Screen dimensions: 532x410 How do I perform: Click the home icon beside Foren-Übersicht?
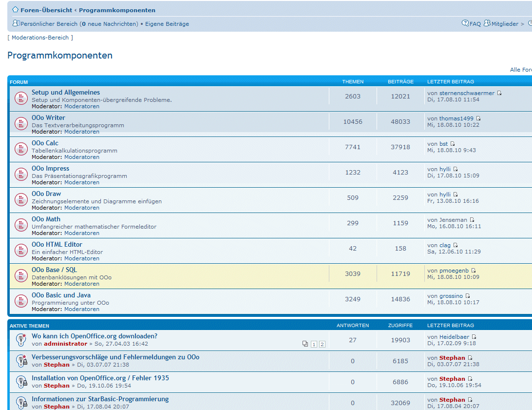15,10
